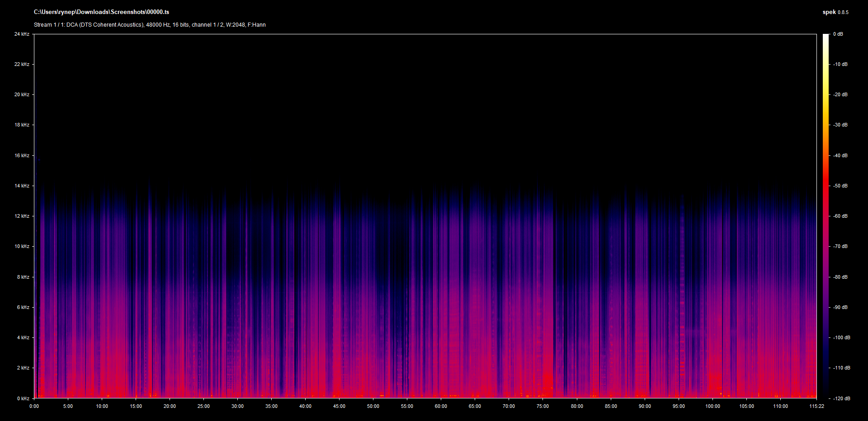Click the 00000.ts file path title
This screenshot has height=421, width=868.
click(x=101, y=12)
